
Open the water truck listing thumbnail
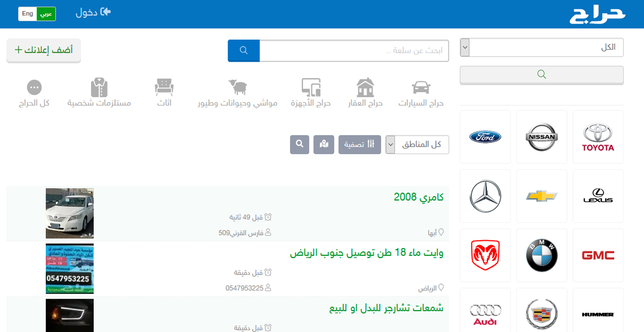(70, 269)
